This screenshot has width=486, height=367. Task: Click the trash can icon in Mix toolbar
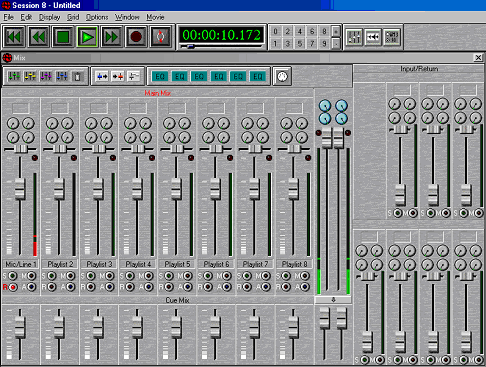click(x=77, y=76)
